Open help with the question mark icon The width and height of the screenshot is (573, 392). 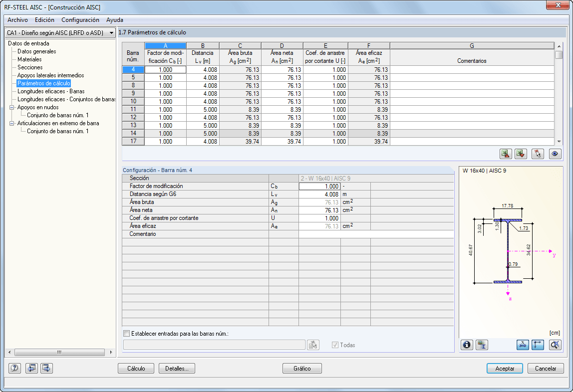(14, 368)
